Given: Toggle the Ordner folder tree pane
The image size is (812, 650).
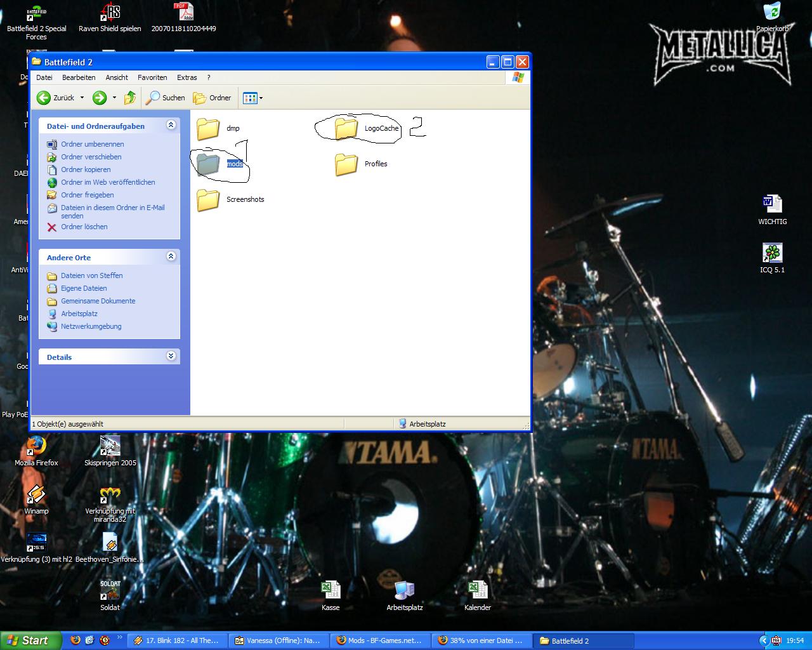Looking at the screenshot, I should [x=213, y=98].
